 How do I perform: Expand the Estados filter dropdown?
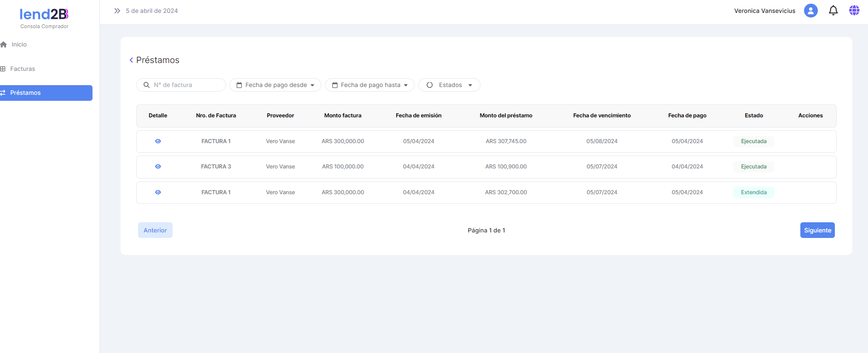click(x=449, y=85)
